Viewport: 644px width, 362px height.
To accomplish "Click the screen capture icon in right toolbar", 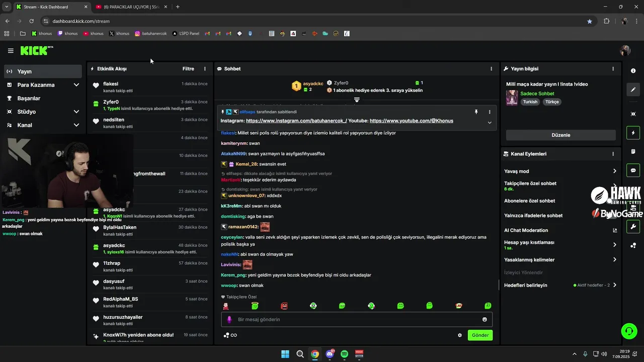I will coord(633,114).
